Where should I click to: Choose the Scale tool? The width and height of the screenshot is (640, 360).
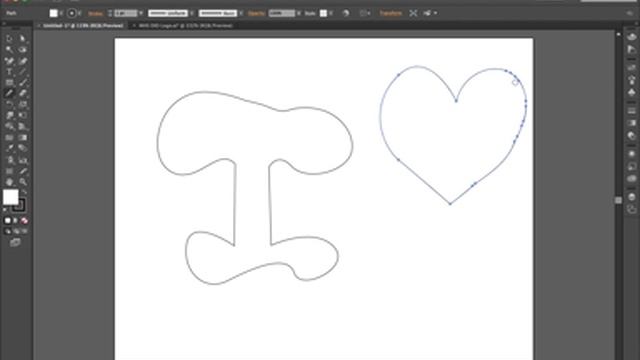click(22, 104)
